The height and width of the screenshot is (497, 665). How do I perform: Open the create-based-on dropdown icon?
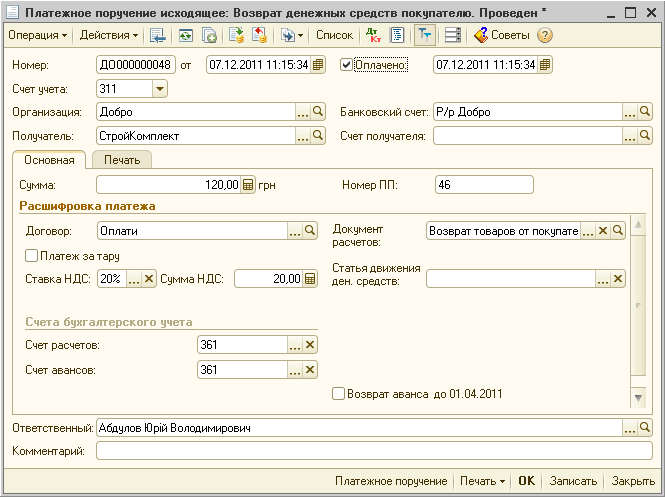tap(291, 35)
